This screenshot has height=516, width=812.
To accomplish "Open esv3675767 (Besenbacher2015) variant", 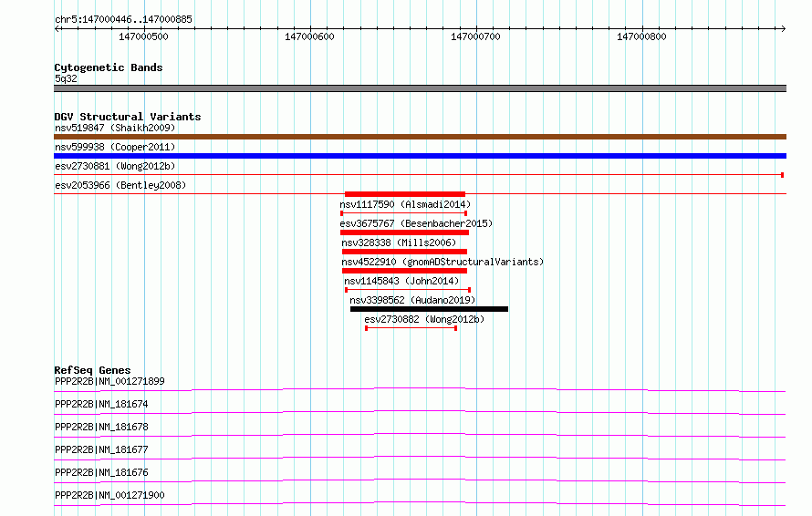I will 416,223.
